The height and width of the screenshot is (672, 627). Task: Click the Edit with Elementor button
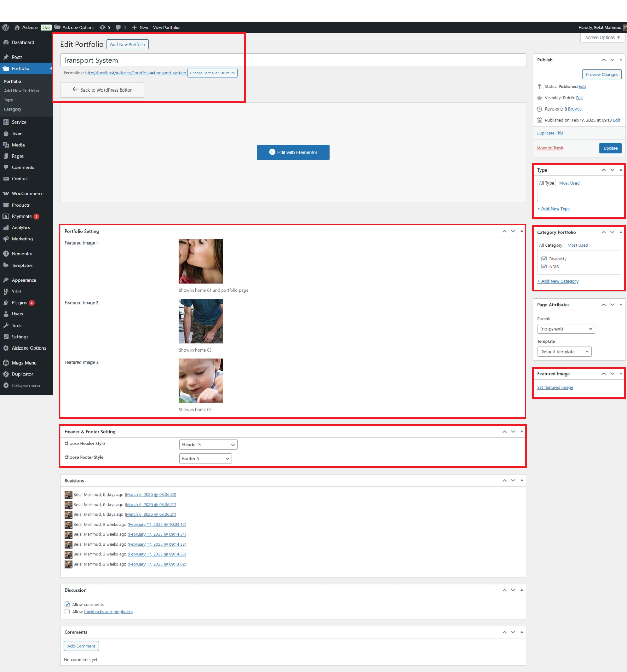click(x=293, y=152)
